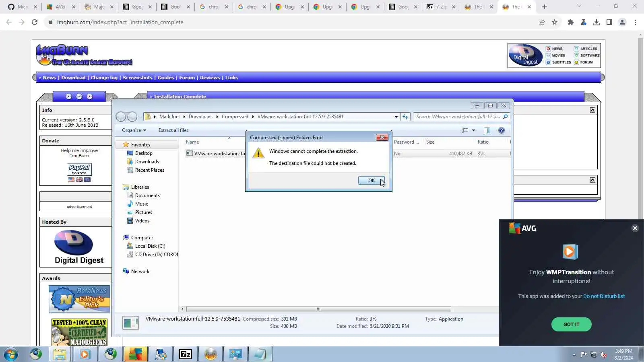Screen dimensions: 644x362
Task: Select Favorites in the navigation pane
Action: (140, 145)
